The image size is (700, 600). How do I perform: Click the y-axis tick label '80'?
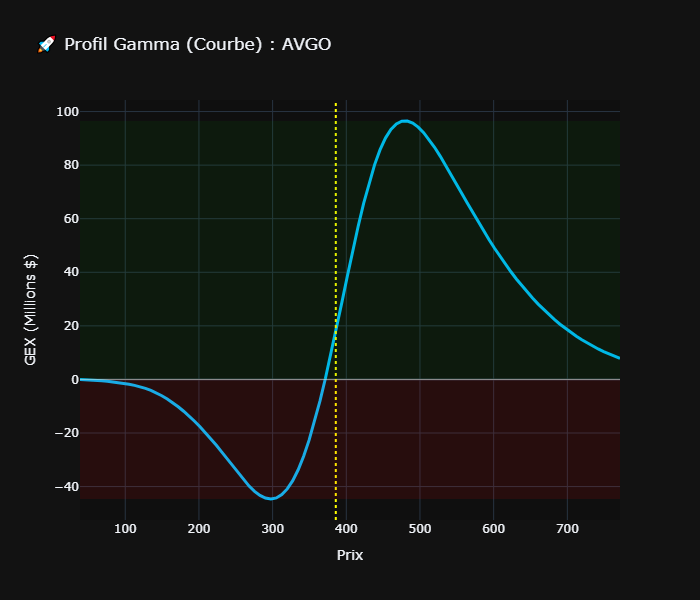(71, 165)
